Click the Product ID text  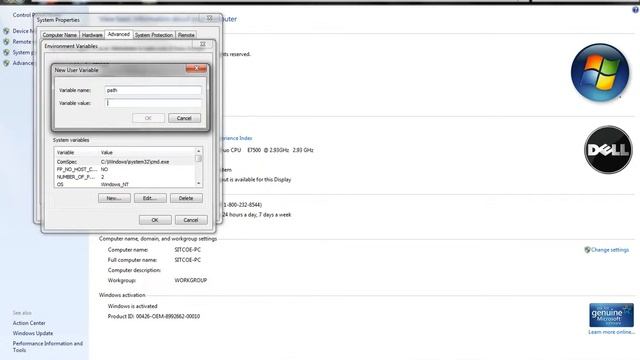tap(154, 316)
